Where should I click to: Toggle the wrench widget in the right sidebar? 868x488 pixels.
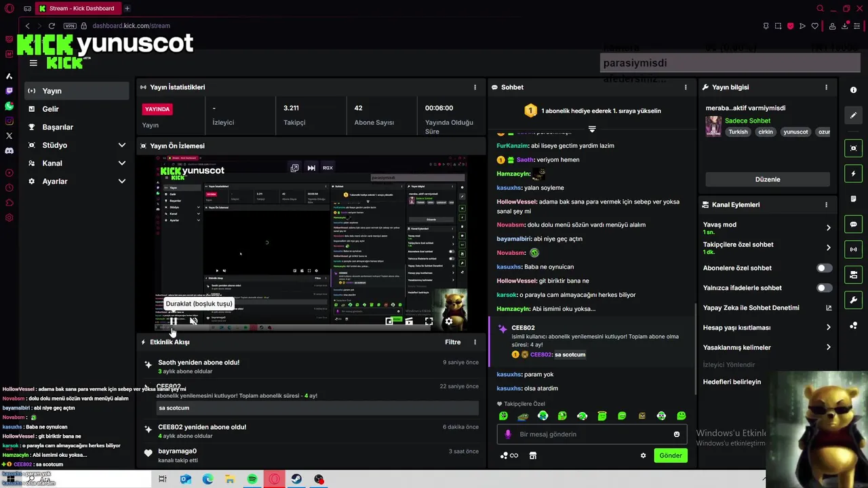click(853, 300)
